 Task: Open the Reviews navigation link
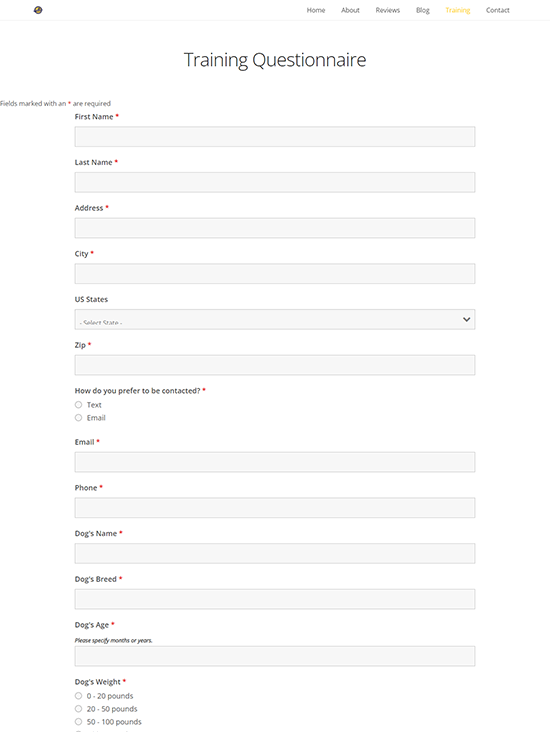tap(388, 10)
